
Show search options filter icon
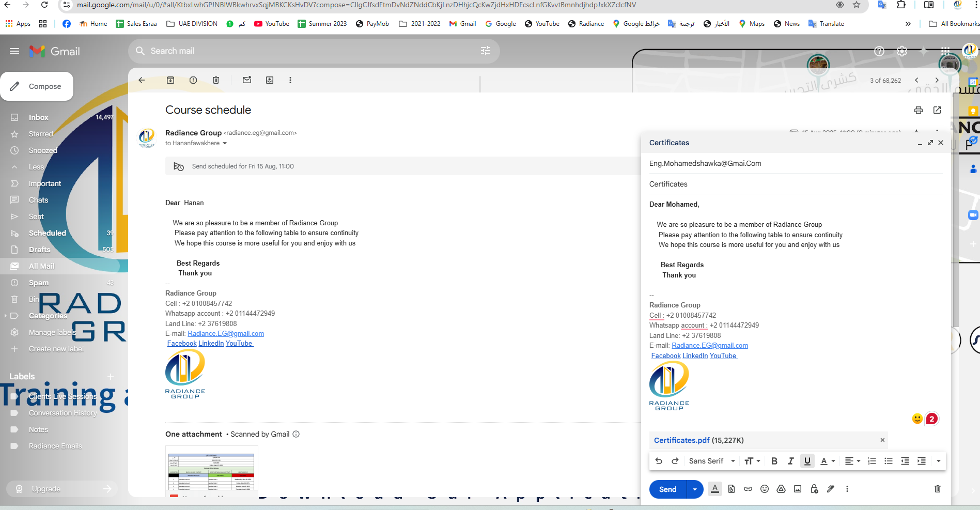coord(486,51)
